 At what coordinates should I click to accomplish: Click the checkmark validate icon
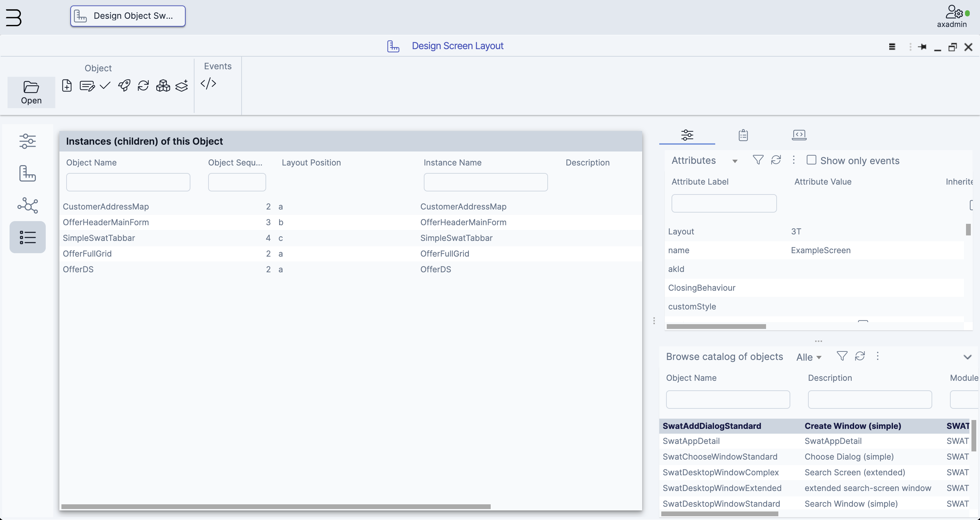point(105,85)
